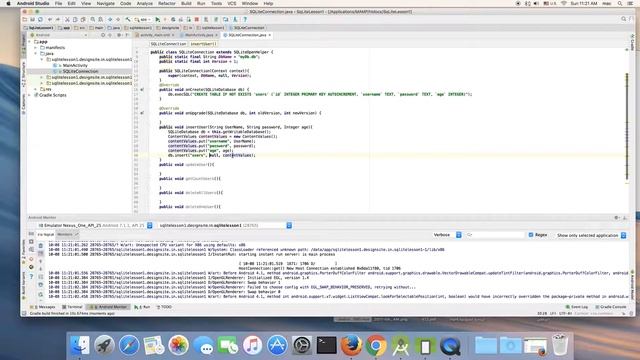Switch to the activity_main.xml editor tab
640x360 pixels.
tap(155, 35)
